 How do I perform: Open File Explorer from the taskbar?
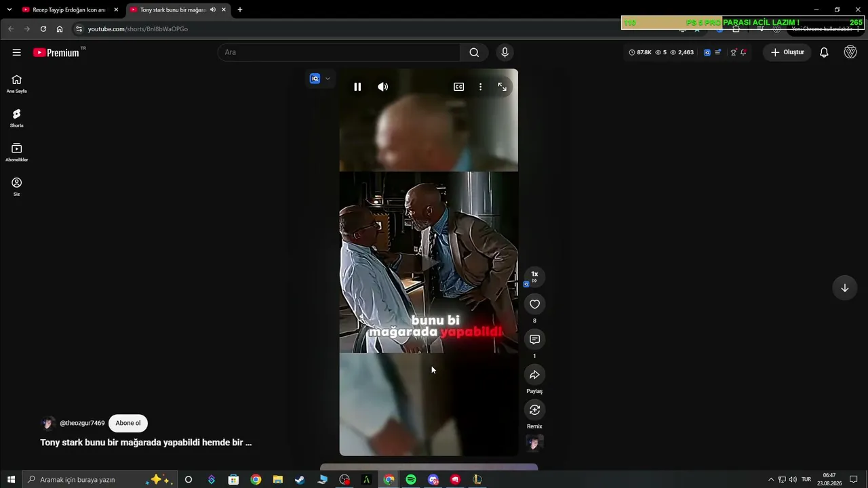click(278, 480)
